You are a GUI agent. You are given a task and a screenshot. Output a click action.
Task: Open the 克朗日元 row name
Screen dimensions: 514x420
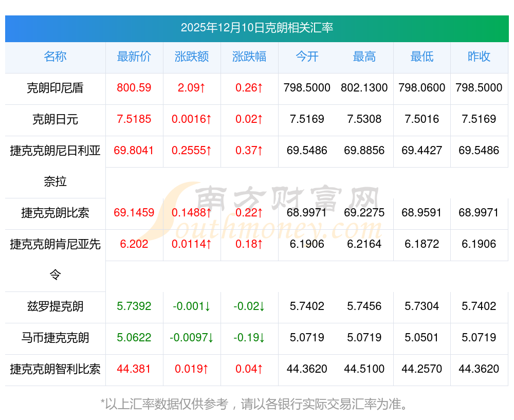point(55,119)
